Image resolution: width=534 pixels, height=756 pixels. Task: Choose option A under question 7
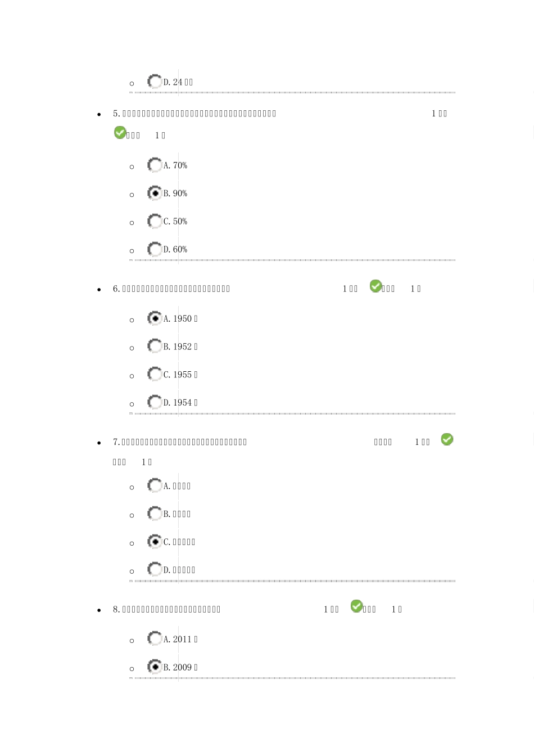155,485
